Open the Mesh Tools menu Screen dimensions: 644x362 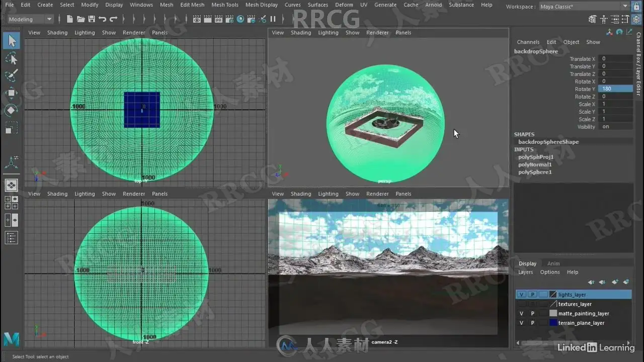tap(225, 5)
